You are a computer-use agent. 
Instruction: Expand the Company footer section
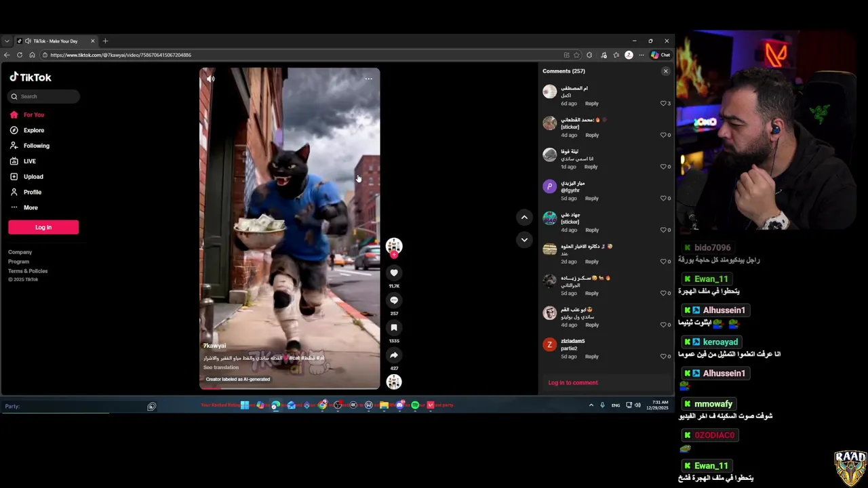click(x=20, y=252)
